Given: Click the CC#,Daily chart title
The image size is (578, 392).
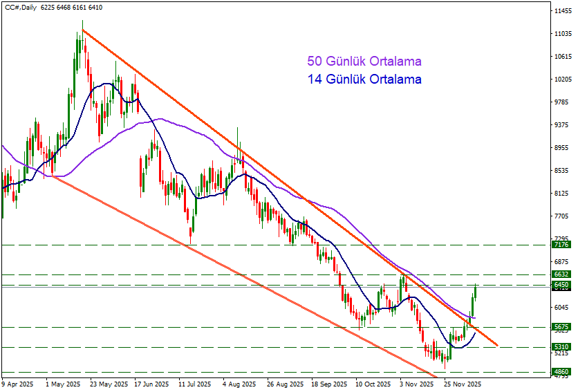Looking at the screenshot, I should [x=20, y=7].
